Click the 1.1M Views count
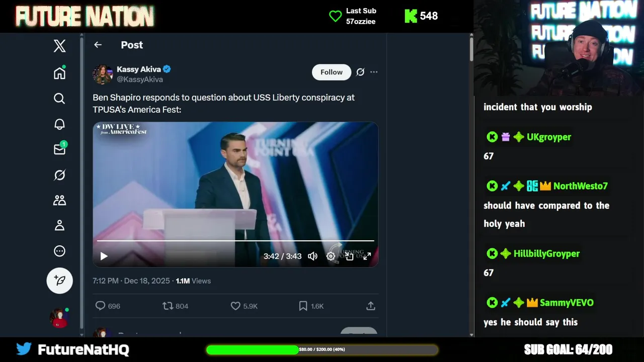Screen dimensions: 644x362 193,281
